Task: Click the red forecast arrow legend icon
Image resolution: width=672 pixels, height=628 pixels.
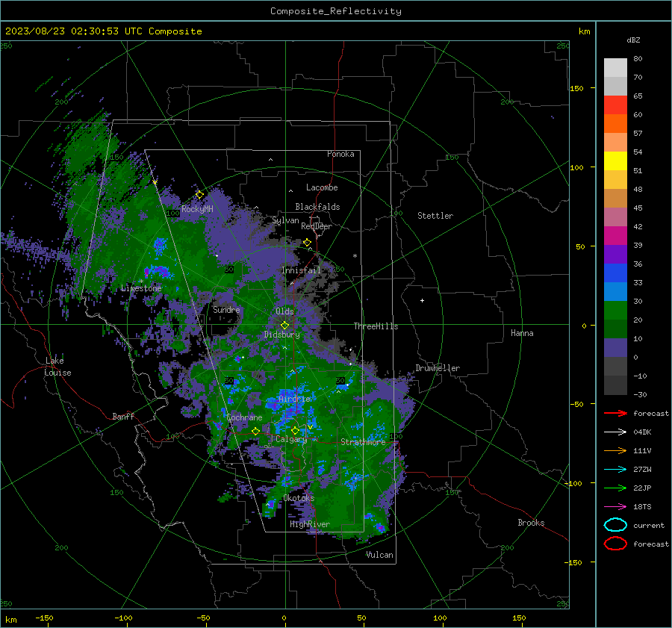Action: pos(615,413)
